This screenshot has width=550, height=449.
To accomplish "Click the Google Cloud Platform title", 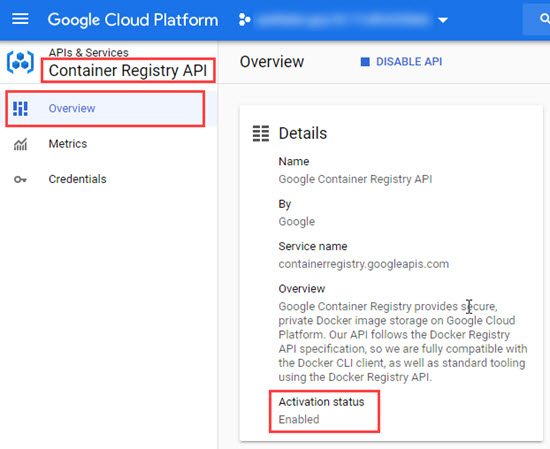I will click(133, 20).
